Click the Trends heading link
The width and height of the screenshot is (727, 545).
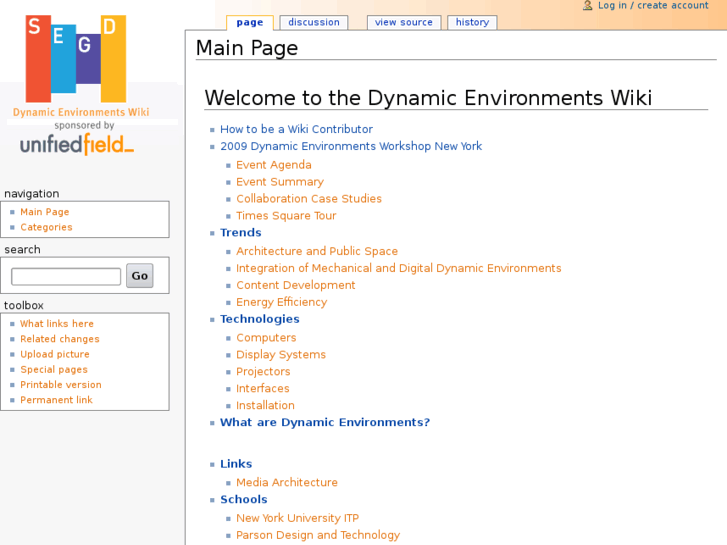pyautogui.click(x=241, y=233)
